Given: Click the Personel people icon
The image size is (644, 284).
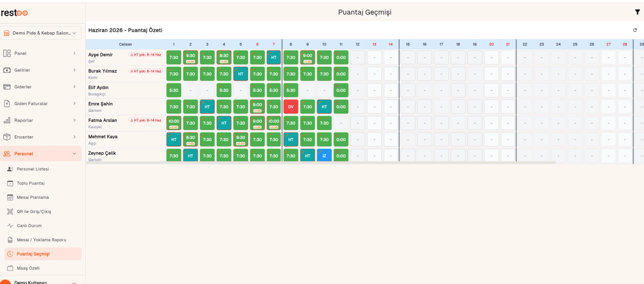Looking at the screenshot, I should coord(7,154).
